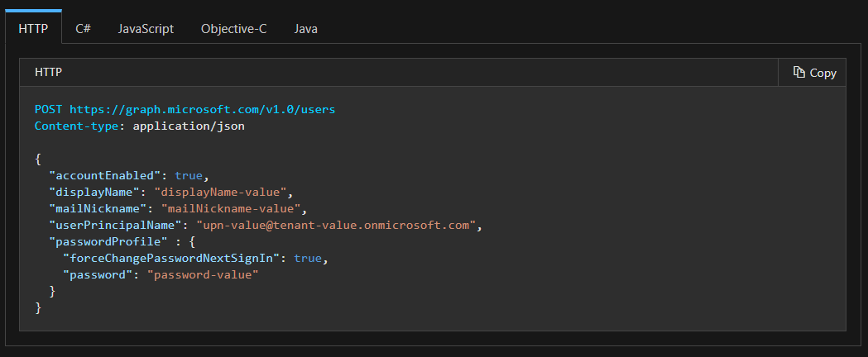The height and width of the screenshot is (357, 868).
Task: Click the true value after accountEnabled
Action: 188,176
